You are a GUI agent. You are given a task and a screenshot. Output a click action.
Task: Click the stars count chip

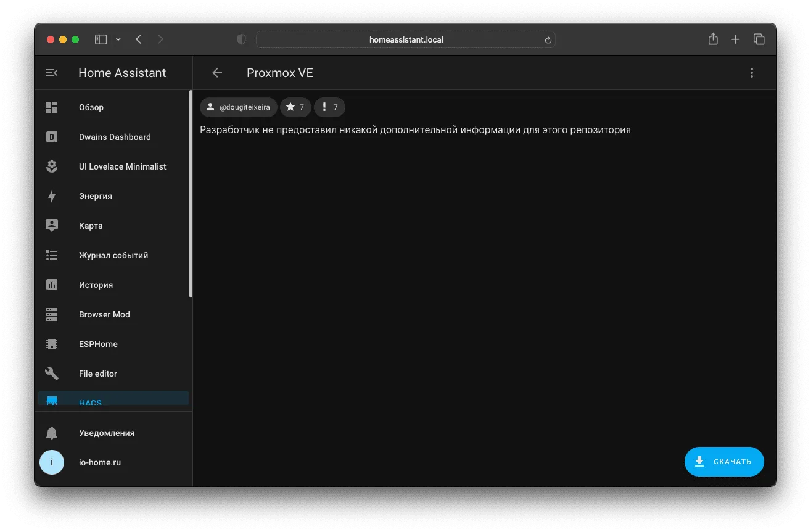[295, 107]
